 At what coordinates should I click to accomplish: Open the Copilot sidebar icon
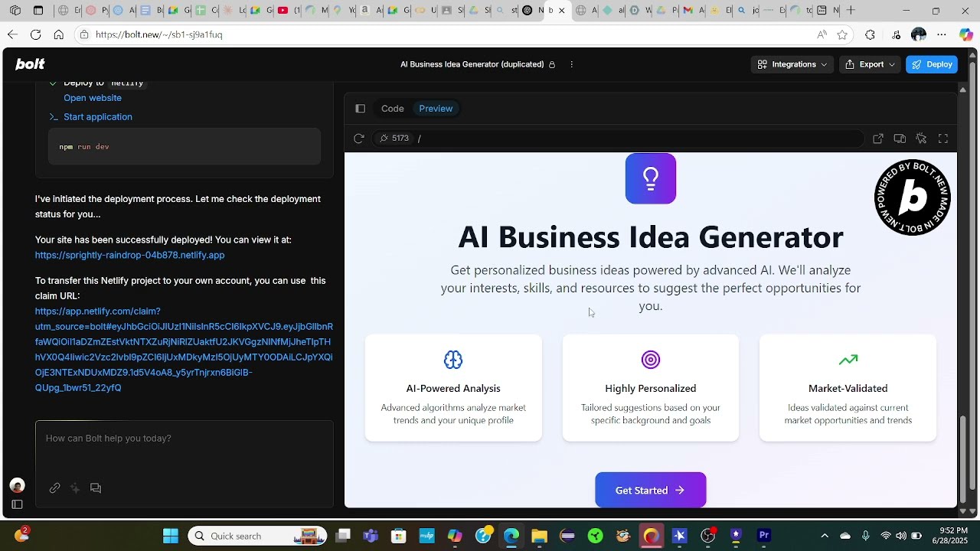point(966,34)
